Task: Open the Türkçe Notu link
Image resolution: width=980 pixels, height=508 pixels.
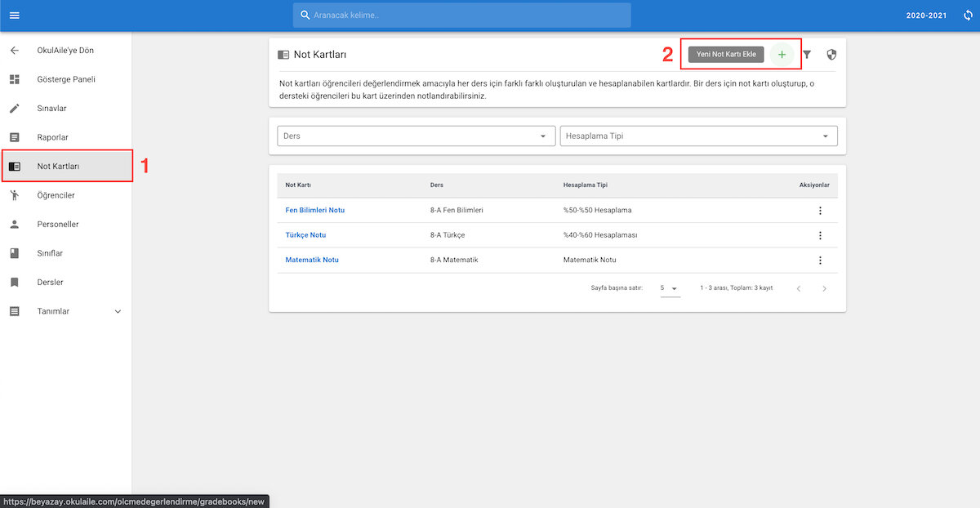Action: click(305, 235)
